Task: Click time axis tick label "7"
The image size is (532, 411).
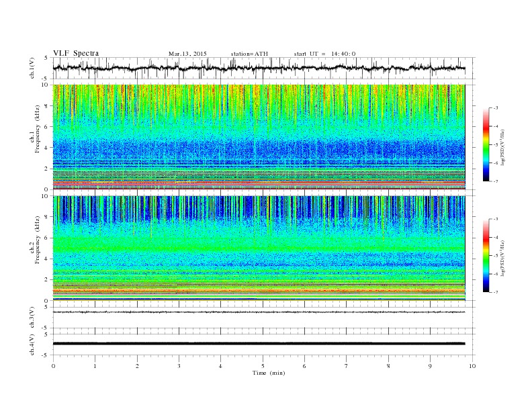Action: [x=347, y=366]
